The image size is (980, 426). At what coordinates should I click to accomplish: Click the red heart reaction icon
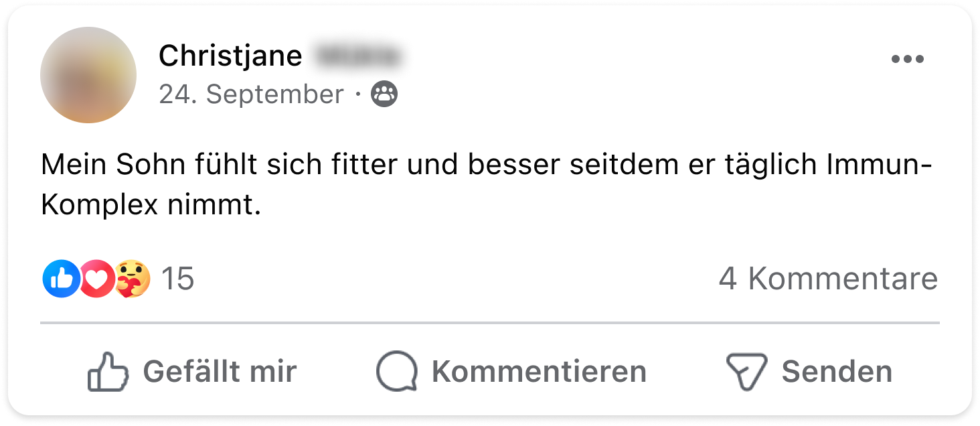[x=97, y=279]
